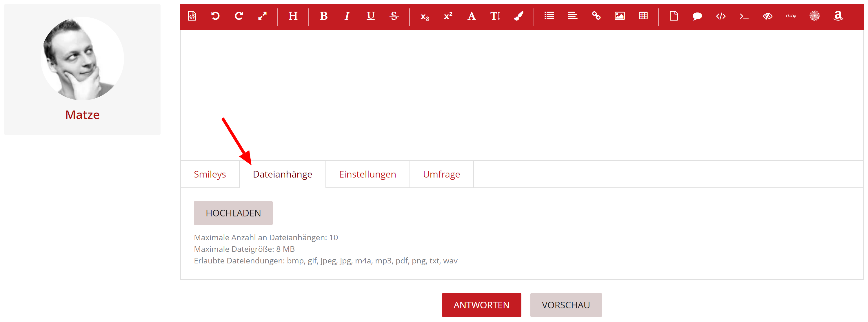The image size is (868, 322).
Task: Switch to the Smileys tab
Action: click(x=210, y=174)
